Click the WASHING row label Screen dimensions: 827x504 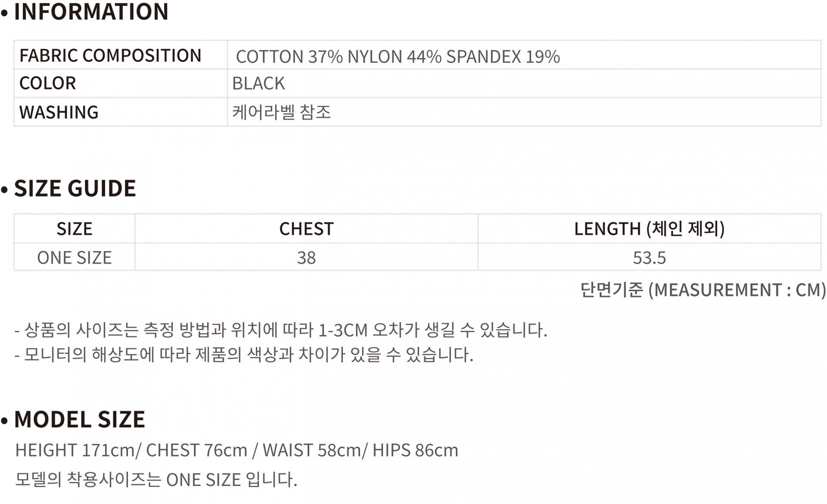pos(59,112)
